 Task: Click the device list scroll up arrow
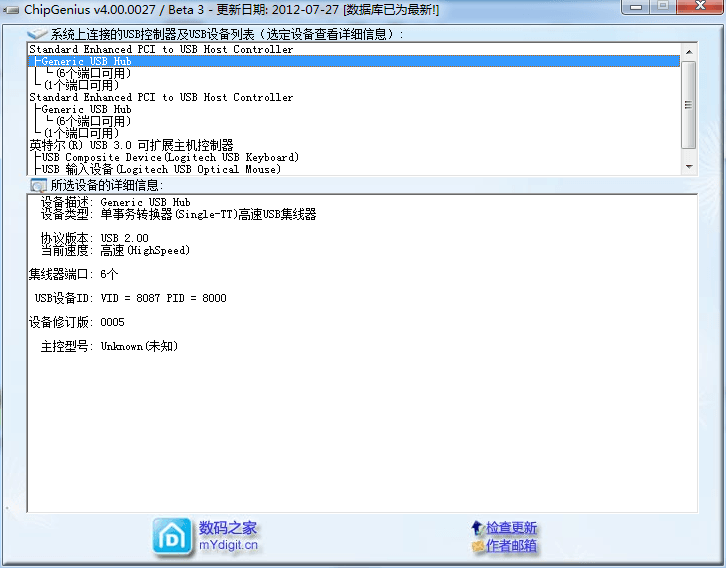688,50
